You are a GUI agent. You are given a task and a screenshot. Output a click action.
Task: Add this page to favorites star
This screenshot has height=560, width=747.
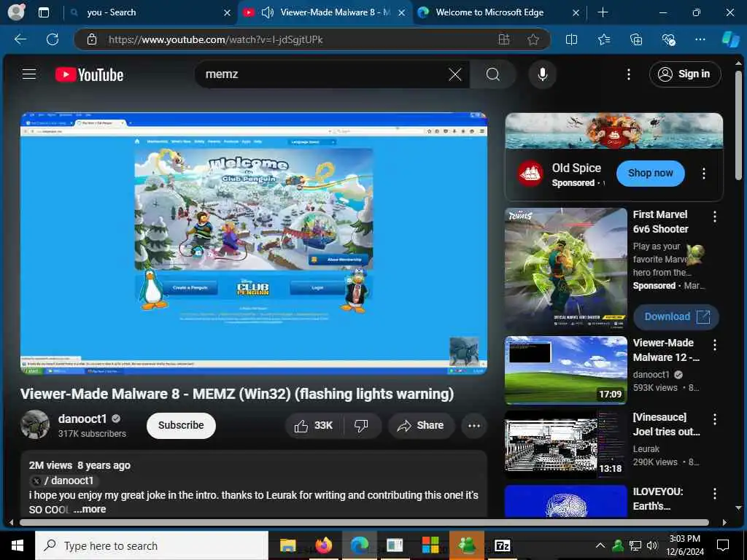click(533, 39)
